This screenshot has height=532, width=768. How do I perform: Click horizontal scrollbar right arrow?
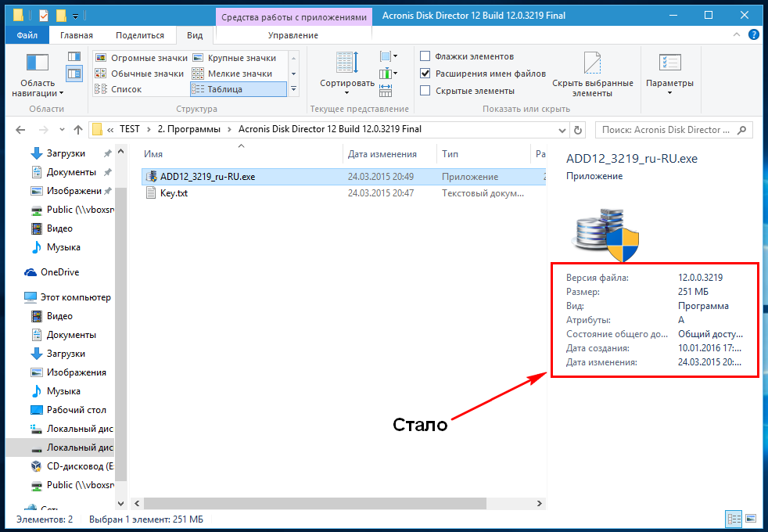(x=540, y=504)
